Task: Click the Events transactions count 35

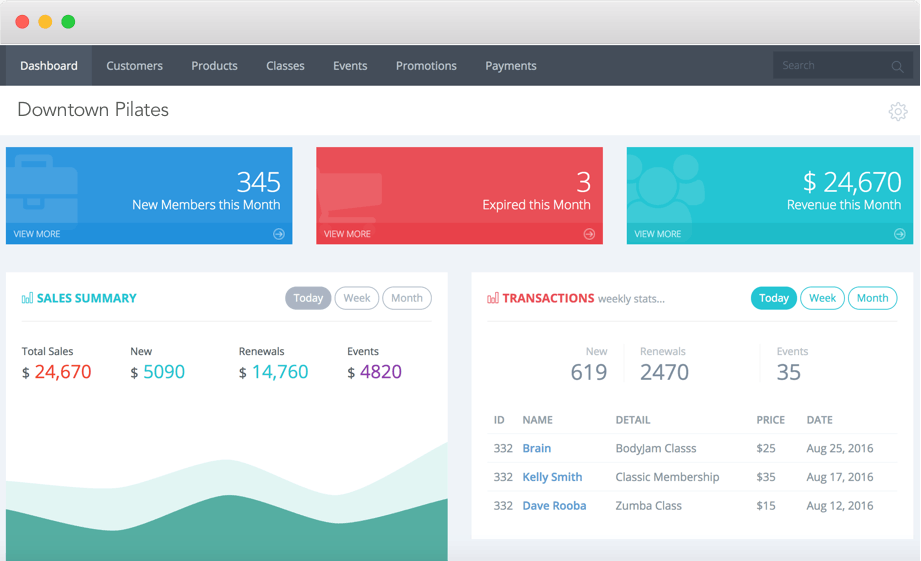Action: tap(788, 372)
